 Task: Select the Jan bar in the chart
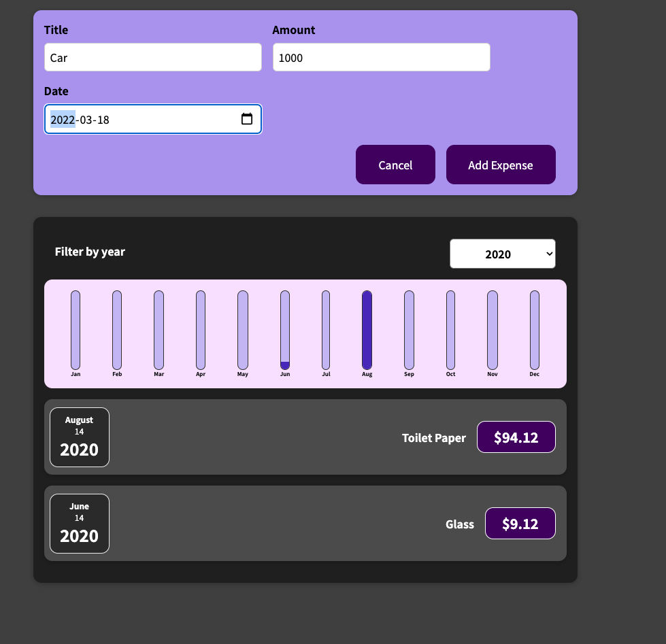(x=76, y=330)
